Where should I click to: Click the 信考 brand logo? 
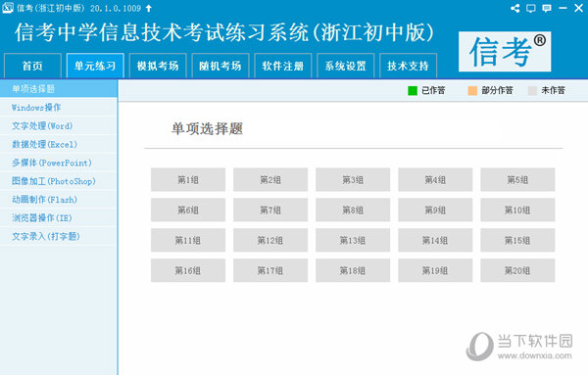coord(505,51)
